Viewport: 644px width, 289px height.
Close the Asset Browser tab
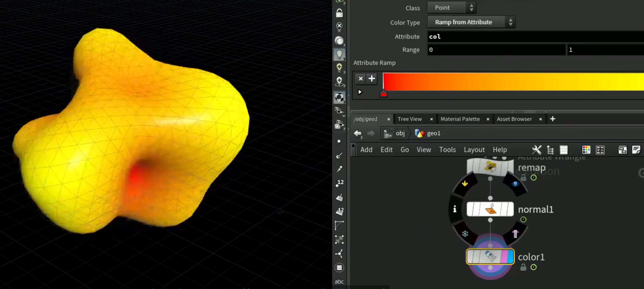point(540,119)
